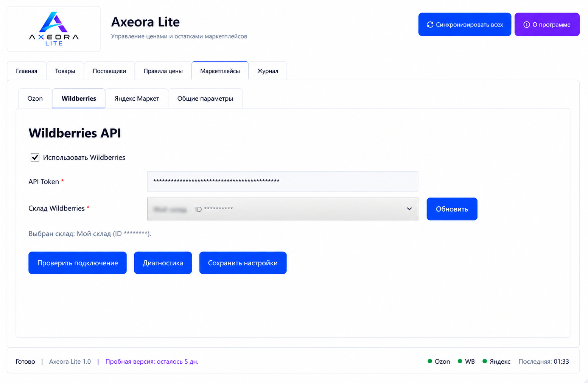This screenshot has height=383, width=588.
Task: Click the Готово status text
Action: pyautogui.click(x=25, y=361)
